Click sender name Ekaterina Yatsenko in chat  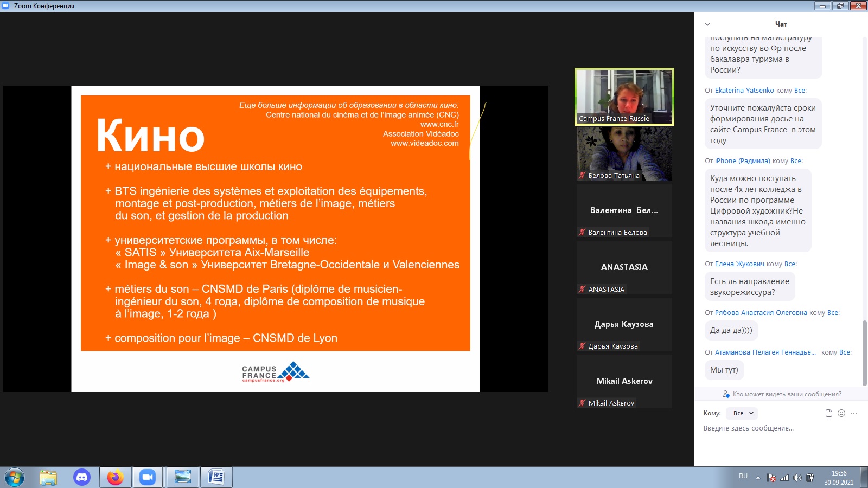[744, 91]
